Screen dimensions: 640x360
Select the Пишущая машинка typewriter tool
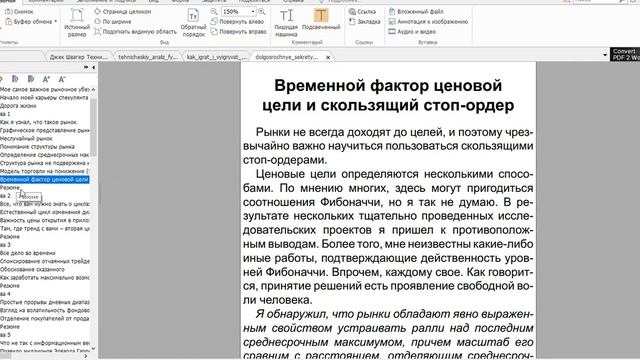pyautogui.click(x=286, y=22)
